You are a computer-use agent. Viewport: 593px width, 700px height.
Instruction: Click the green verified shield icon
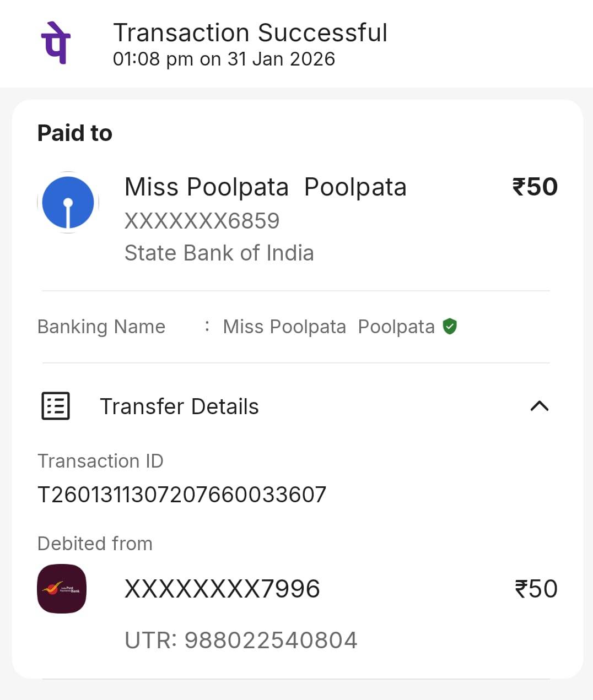(x=450, y=327)
